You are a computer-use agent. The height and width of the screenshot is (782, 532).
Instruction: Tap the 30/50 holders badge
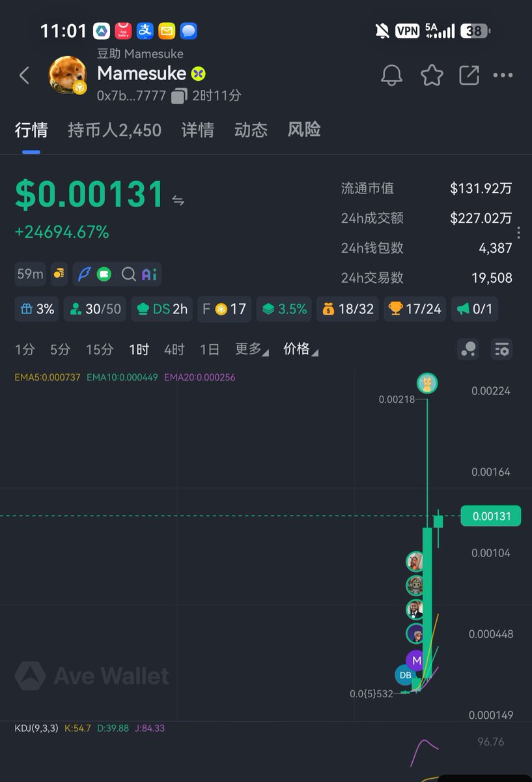coord(95,309)
